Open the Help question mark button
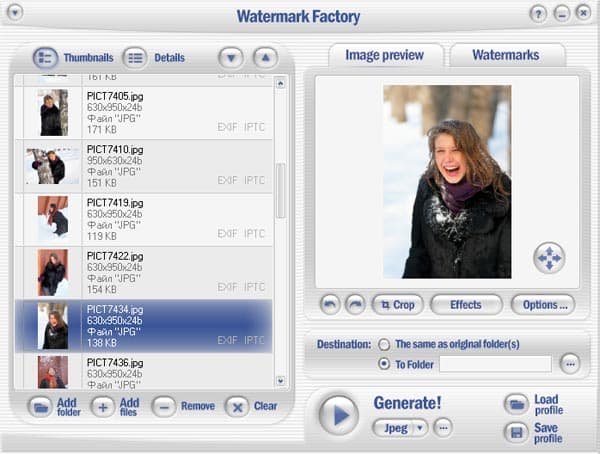This screenshot has height=454, width=600. [x=538, y=14]
